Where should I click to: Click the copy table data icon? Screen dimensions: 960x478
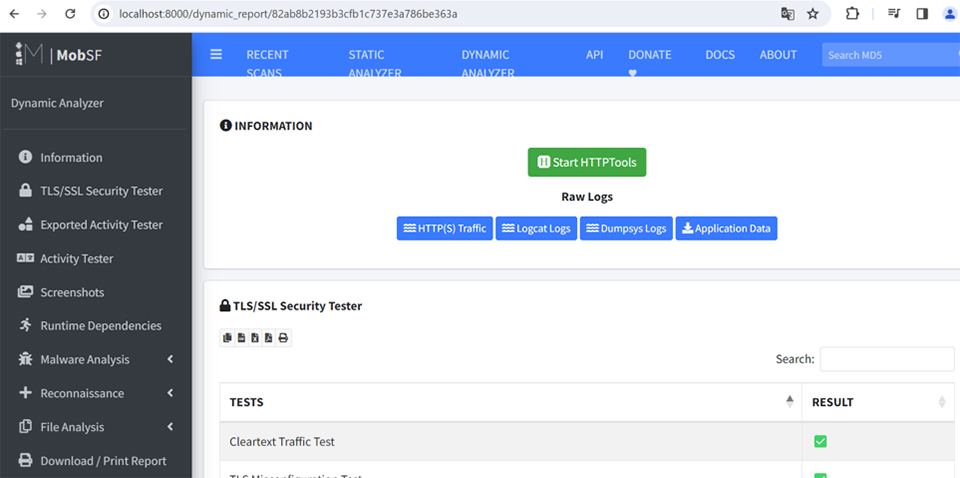pyautogui.click(x=227, y=338)
